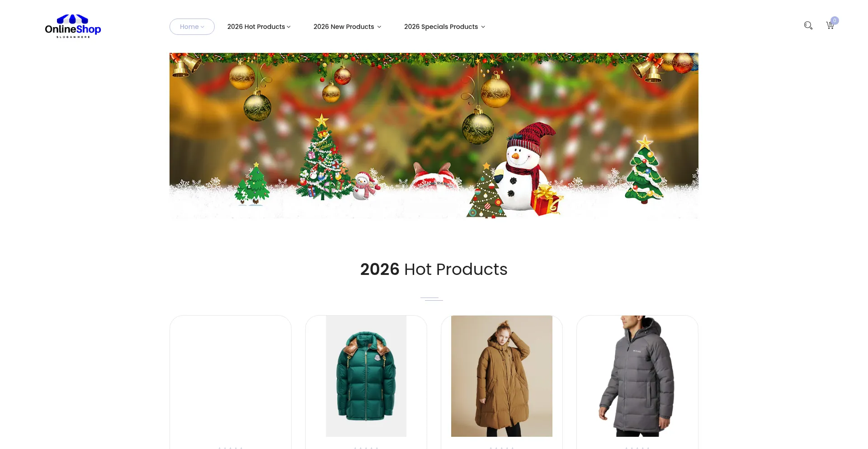The height and width of the screenshot is (449, 868).
Task: Expand the 2026 Hot Products chevron
Action: (x=288, y=27)
